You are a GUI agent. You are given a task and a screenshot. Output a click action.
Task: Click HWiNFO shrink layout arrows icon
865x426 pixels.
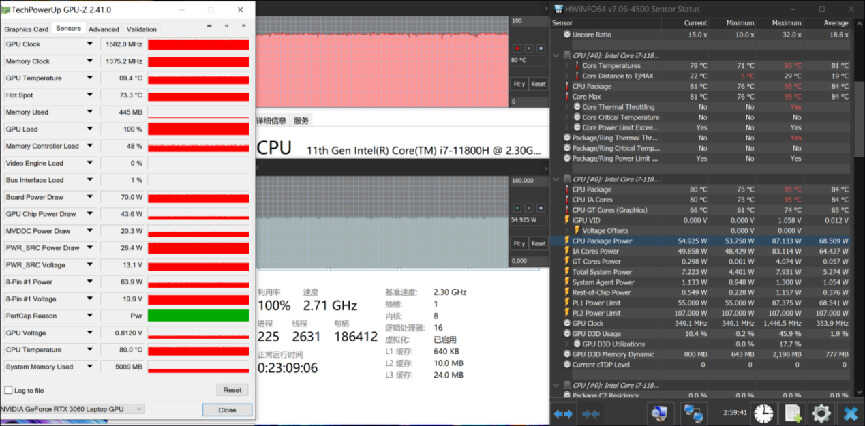click(x=591, y=413)
